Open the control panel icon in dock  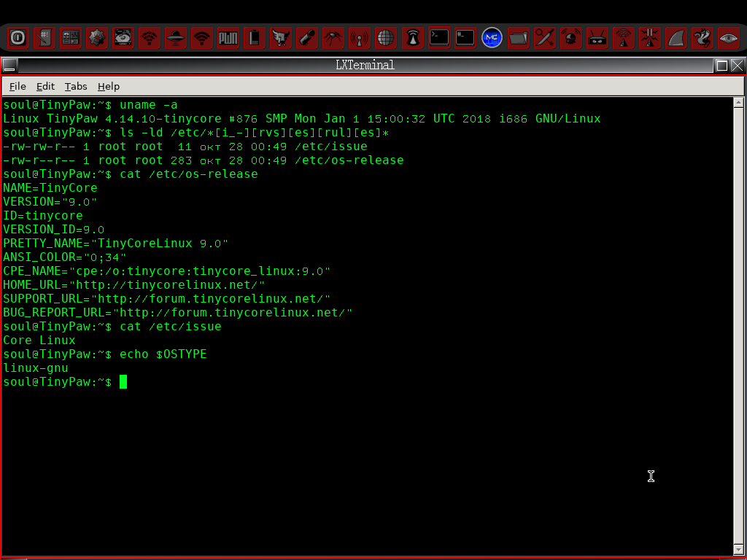(x=71, y=38)
